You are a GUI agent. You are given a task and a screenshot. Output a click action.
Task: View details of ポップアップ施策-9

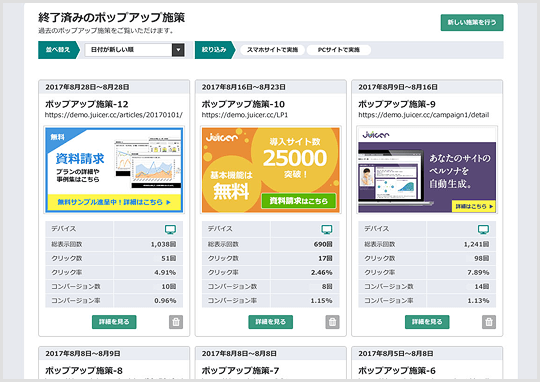coord(427,322)
